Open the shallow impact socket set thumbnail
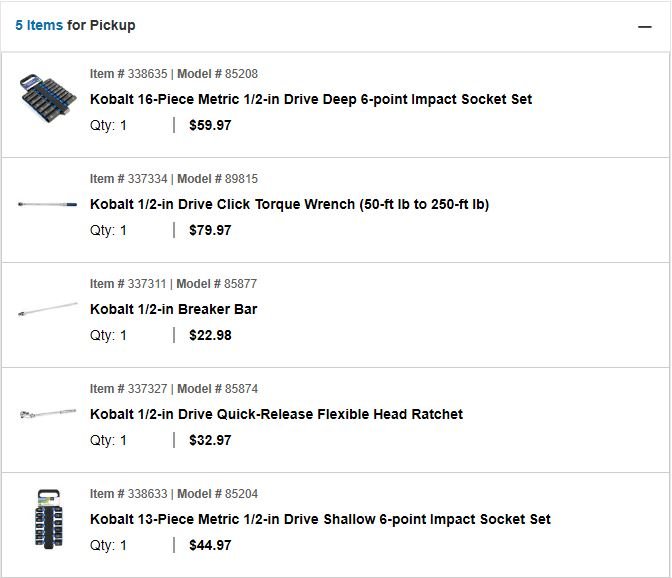The height and width of the screenshot is (578, 672). tap(48, 518)
